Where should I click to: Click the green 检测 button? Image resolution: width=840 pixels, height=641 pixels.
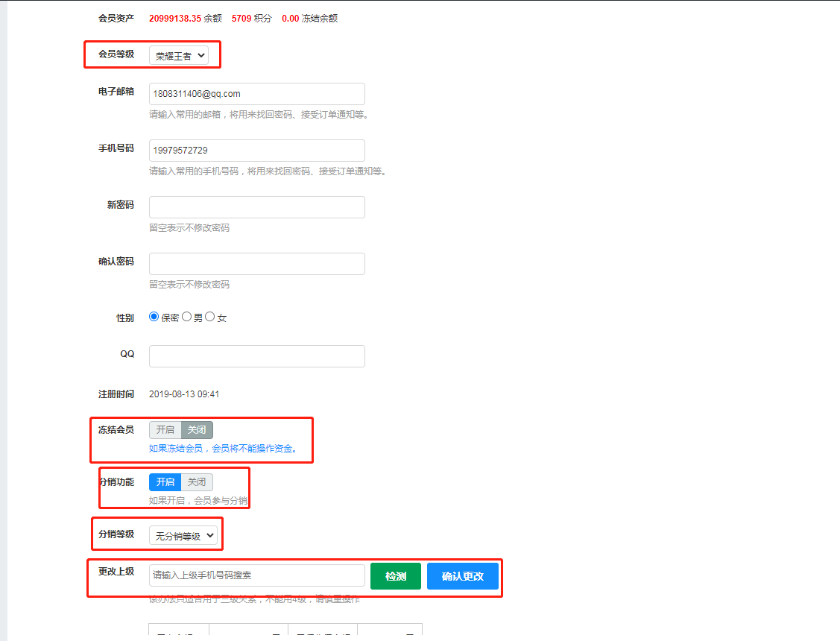[x=395, y=576]
